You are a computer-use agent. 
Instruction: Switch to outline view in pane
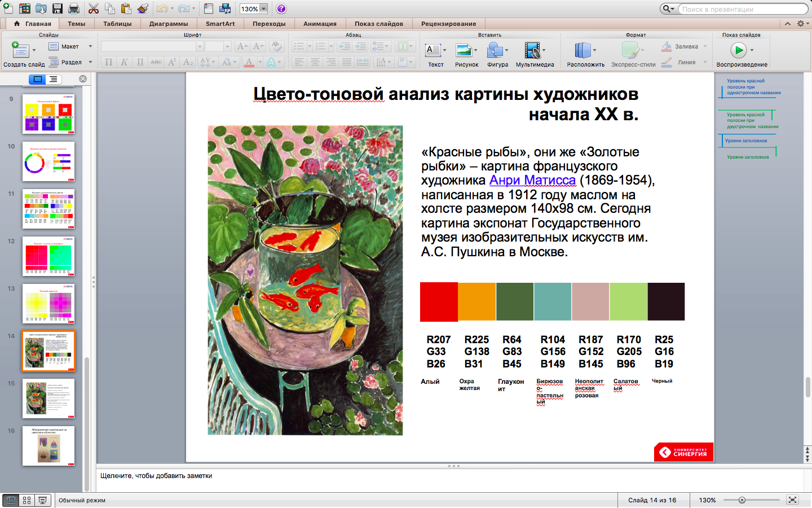(54, 79)
